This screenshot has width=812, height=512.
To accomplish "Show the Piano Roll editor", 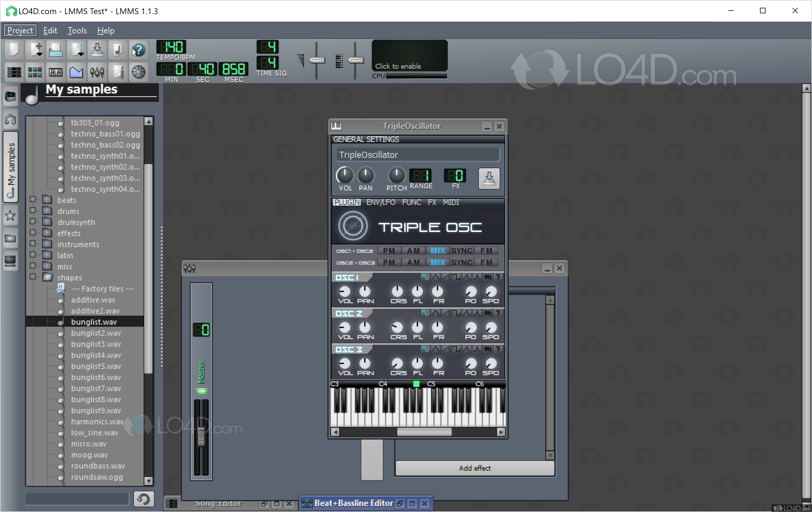I will 56,72.
